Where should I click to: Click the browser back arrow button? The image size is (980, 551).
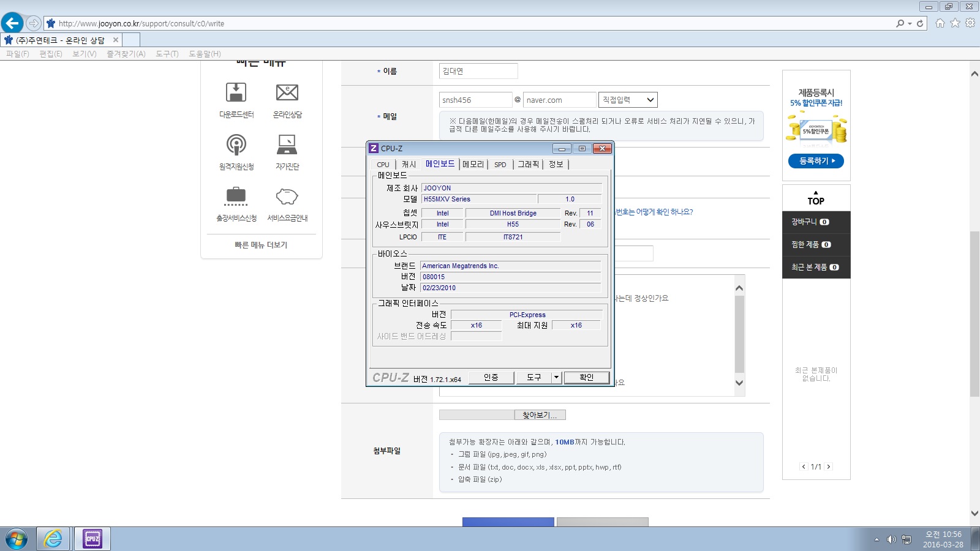point(12,23)
